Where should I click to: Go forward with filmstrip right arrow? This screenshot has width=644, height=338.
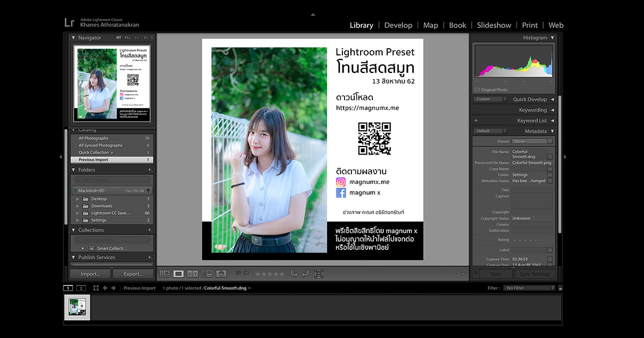(x=113, y=288)
